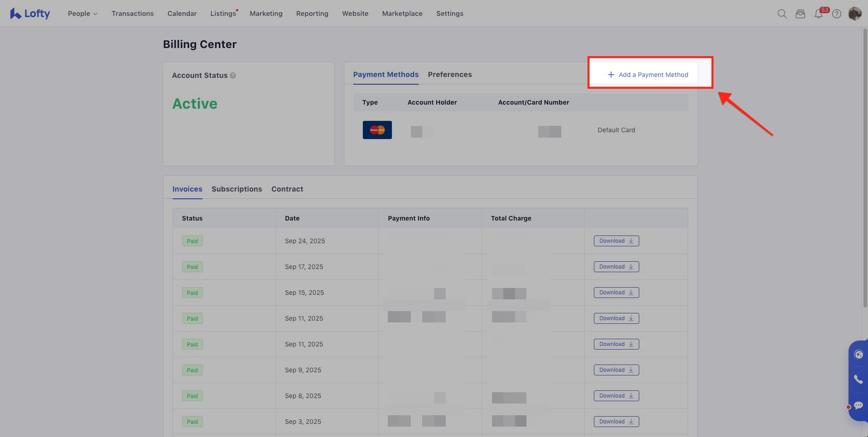
Task: Download the Sep 24, 2025 invoice
Action: (x=616, y=241)
